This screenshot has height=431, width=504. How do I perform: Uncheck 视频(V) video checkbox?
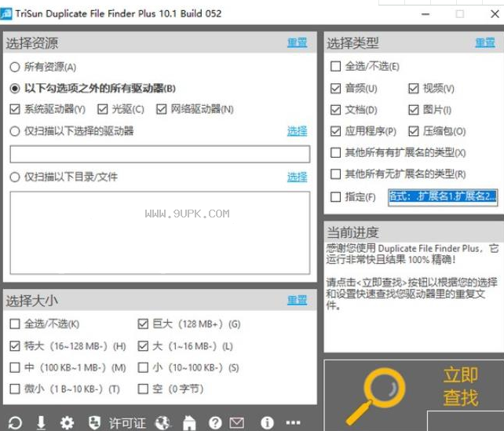(414, 89)
